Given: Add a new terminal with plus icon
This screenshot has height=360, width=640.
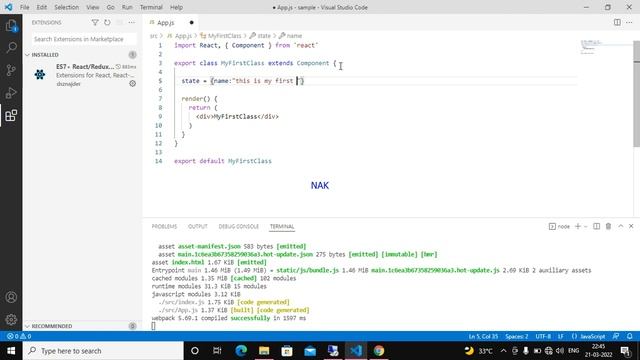Looking at the screenshot, I should point(578,226).
